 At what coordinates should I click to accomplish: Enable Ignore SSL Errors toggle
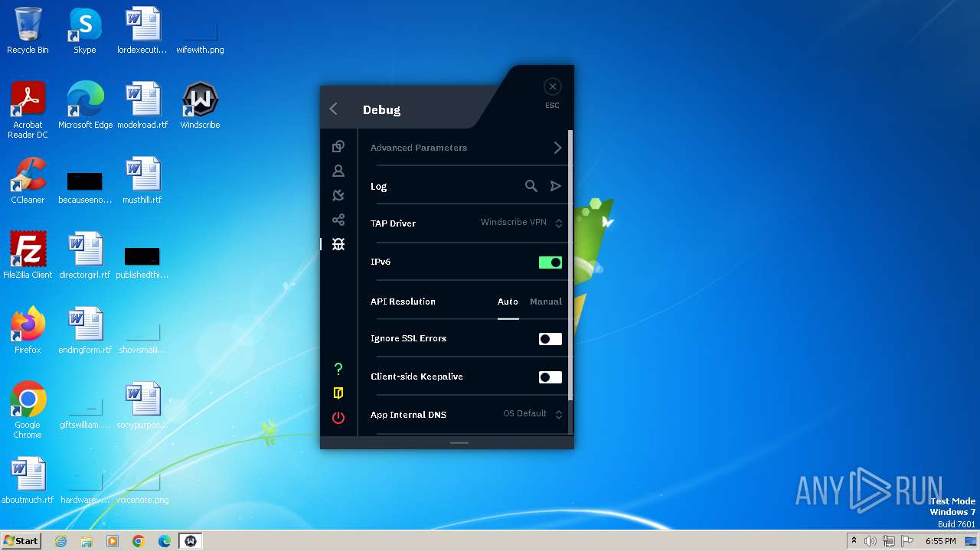550,339
